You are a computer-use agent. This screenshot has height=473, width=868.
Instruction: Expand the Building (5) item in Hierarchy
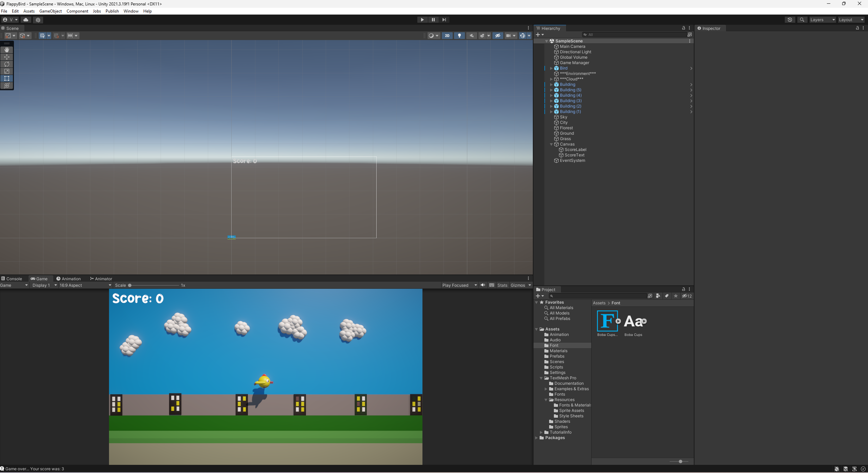pos(551,90)
